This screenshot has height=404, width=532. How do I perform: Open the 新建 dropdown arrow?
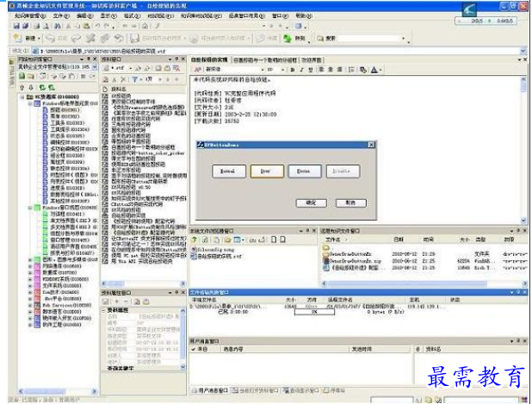39,39
